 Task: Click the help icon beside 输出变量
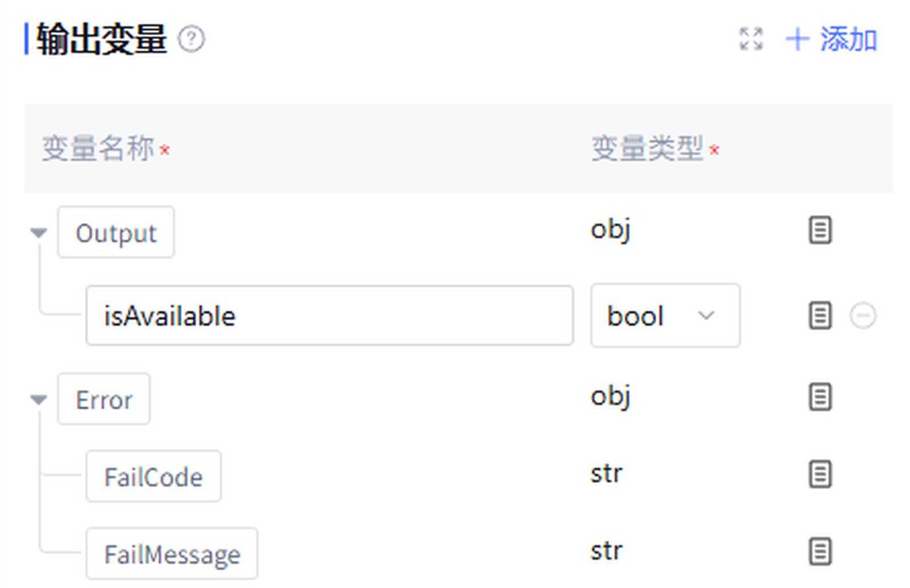click(191, 39)
